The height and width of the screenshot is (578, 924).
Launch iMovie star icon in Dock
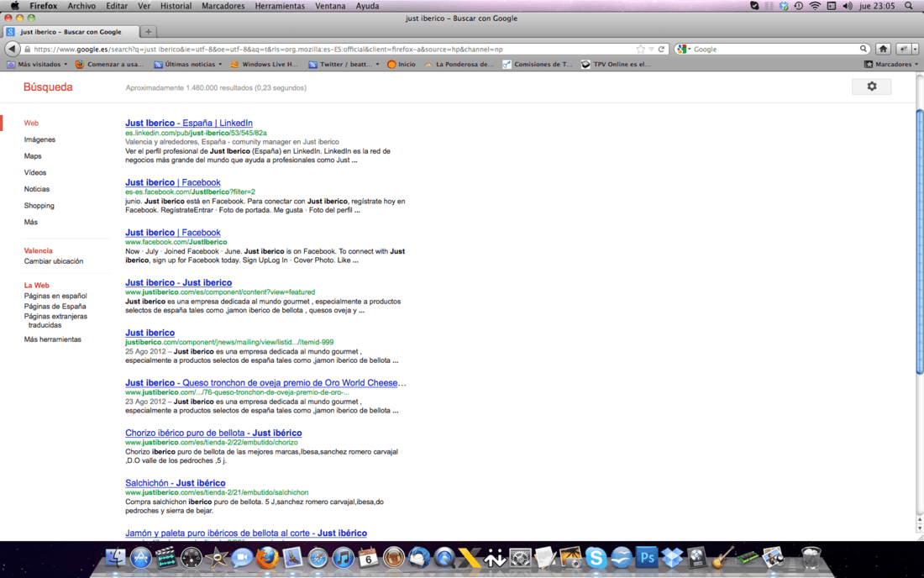coord(216,557)
